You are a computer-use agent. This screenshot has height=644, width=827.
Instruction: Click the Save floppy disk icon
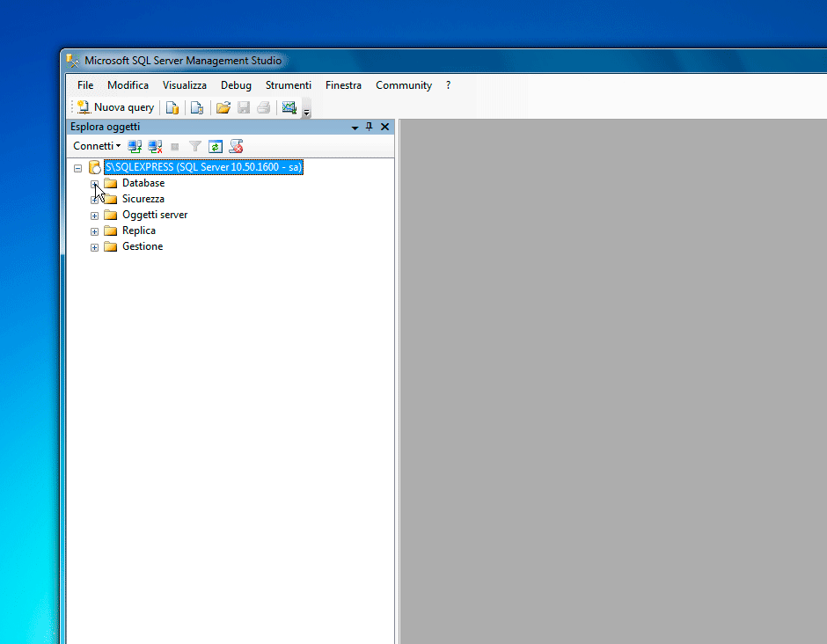tap(244, 107)
